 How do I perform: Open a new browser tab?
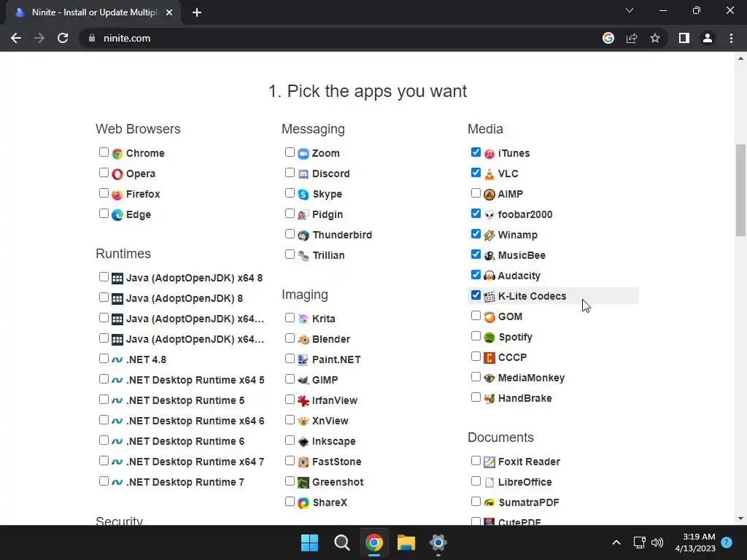[197, 12]
